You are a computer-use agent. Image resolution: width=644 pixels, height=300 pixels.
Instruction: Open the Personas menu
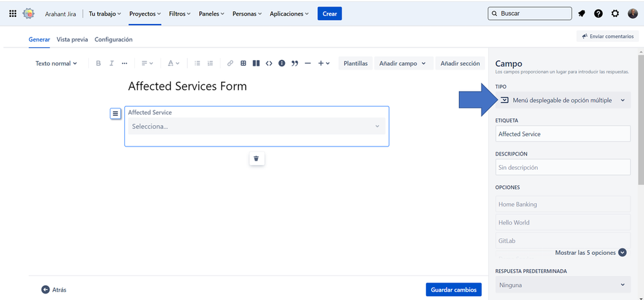click(247, 14)
